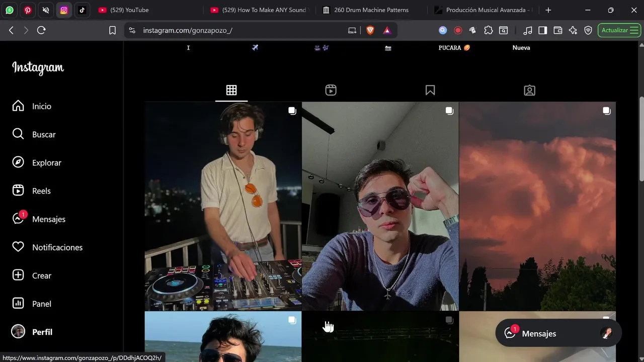Image resolution: width=644 pixels, height=362 pixels.
Task: Switch to the (529) YouTube tab
Action: [x=148, y=10]
